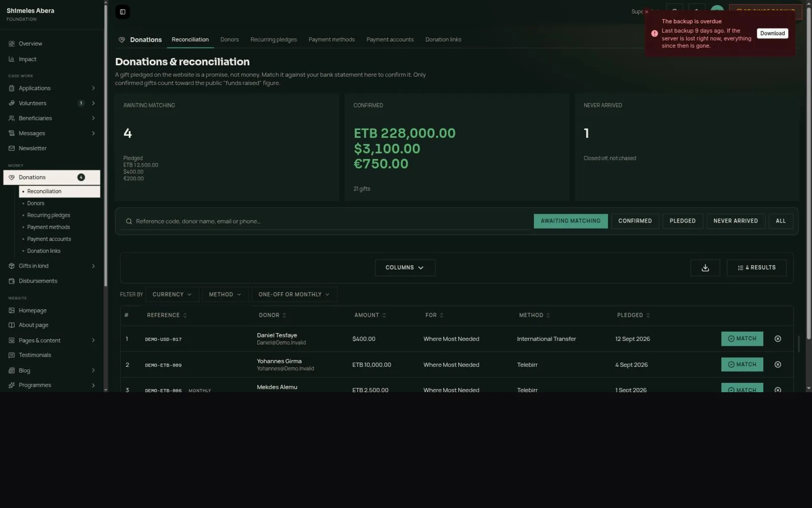
Task: Click the About page book icon
Action: 12,325
